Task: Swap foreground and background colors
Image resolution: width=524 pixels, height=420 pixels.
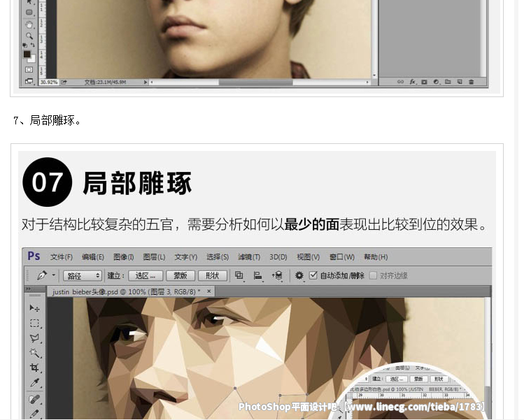Action: tap(33, 45)
